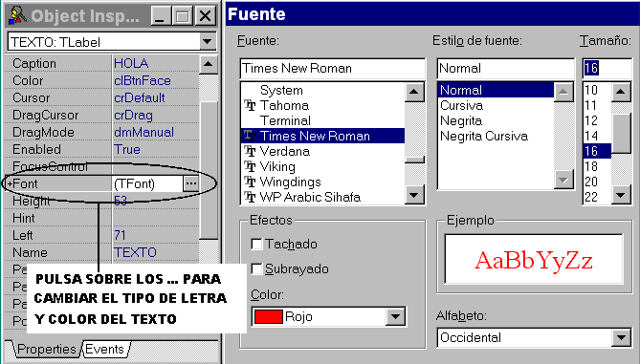The image size is (640, 364).
Task: Open the Rojo color dropdown
Action: pyautogui.click(x=395, y=317)
